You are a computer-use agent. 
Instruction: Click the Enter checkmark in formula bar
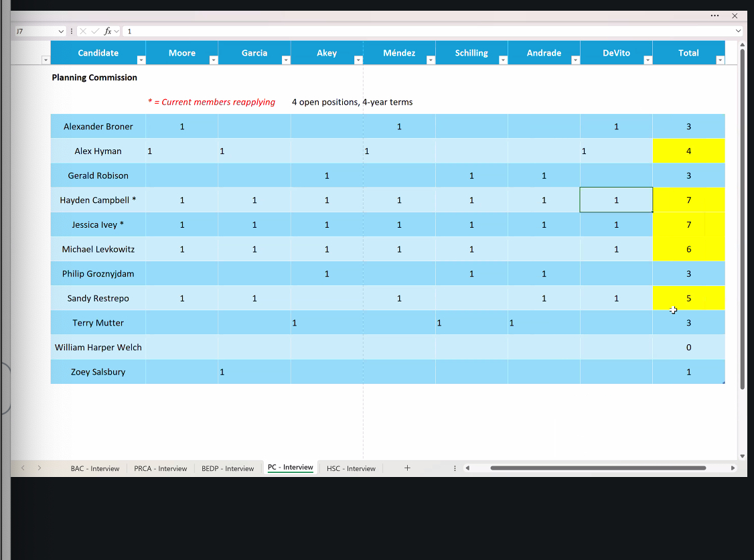95,31
